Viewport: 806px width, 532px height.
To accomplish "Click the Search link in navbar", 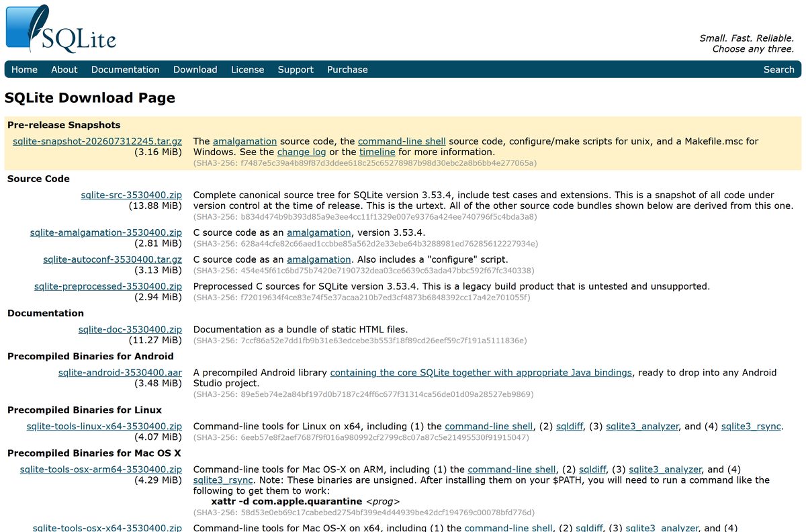I will tap(779, 69).
